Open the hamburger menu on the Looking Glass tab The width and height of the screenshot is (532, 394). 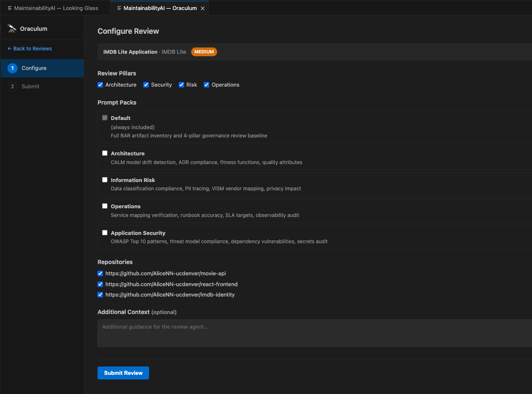pyautogui.click(x=9, y=7)
